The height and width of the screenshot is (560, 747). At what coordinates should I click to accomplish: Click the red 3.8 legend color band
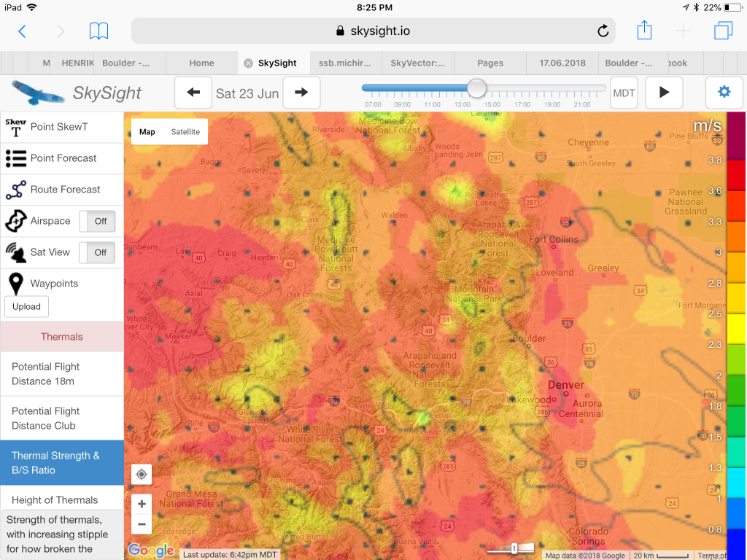click(x=737, y=175)
